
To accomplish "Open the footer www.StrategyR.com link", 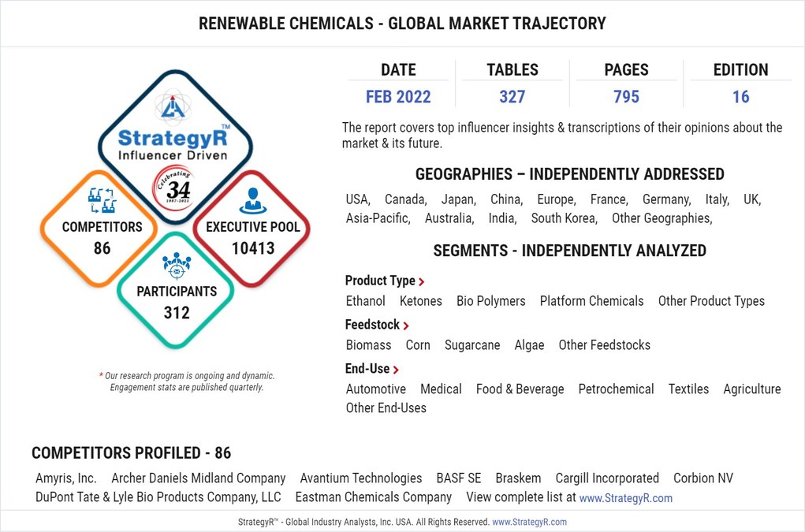I will [529, 522].
